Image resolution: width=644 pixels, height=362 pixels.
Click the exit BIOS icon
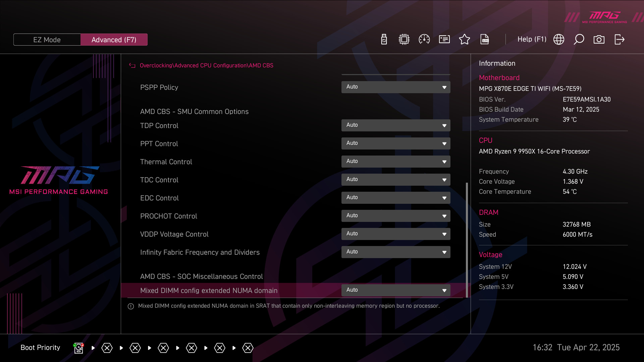pos(620,40)
